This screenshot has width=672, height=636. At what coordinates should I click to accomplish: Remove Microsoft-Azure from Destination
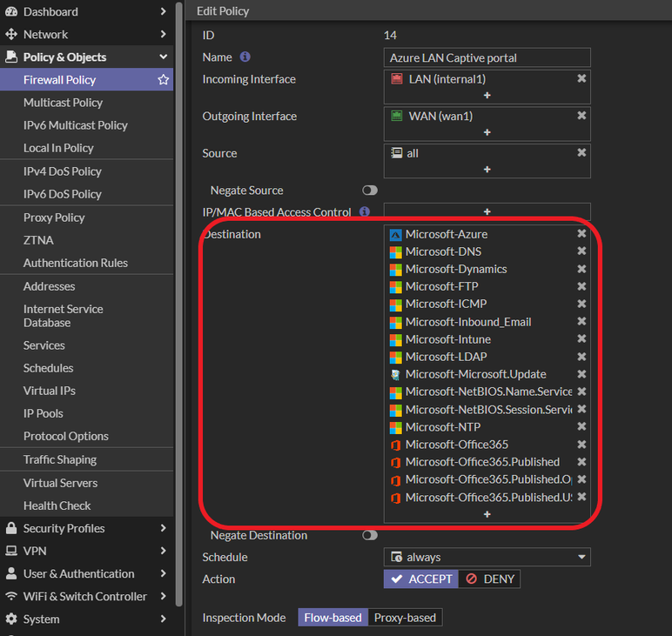(581, 233)
